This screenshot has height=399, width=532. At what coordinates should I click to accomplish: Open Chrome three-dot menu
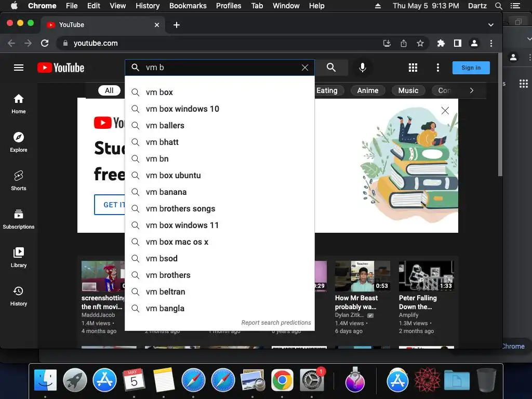tap(491, 43)
